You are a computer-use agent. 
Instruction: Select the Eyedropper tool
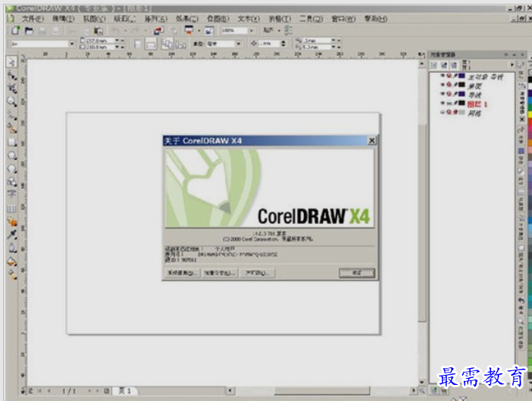coord(12,235)
